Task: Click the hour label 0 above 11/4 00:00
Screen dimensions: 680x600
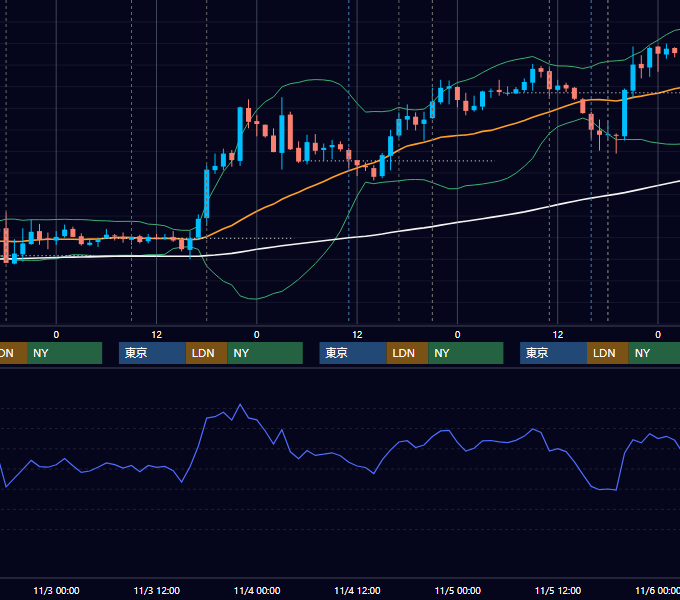Action: coord(257,335)
